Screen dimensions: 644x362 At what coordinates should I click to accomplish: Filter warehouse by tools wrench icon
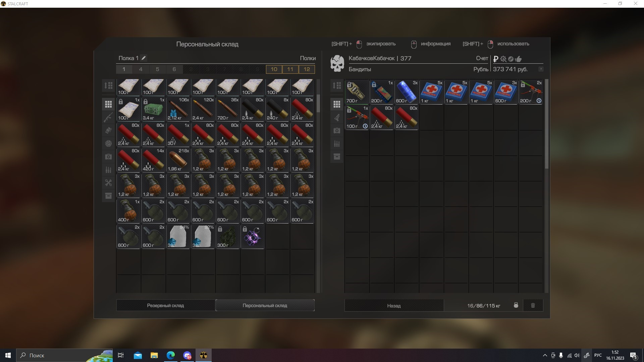coord(108,183)
